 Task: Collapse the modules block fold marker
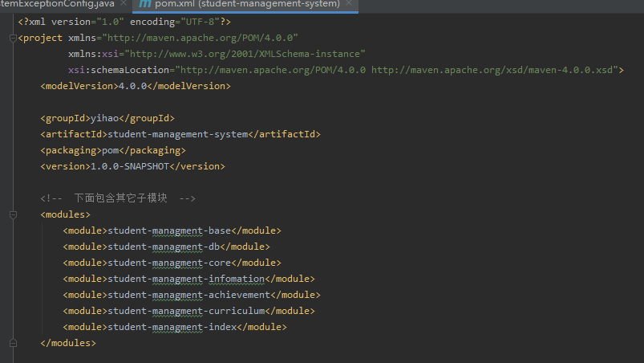[13, 214]
